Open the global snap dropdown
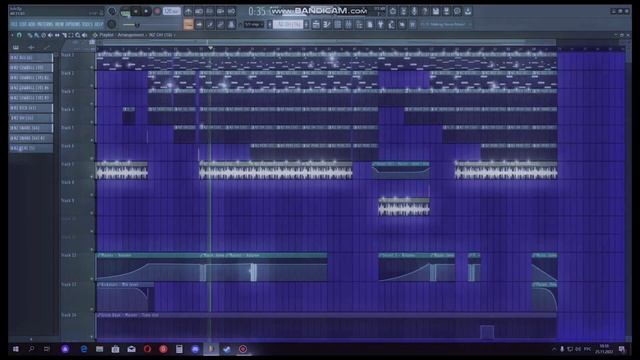Viewport: 640px width, 360px height. tap(254, 25)
